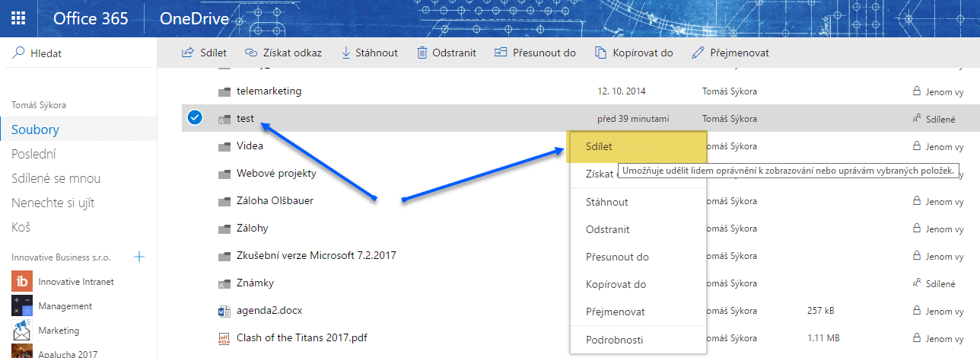Choose Podrobnosti in the context menu
The width and height of the screenshot is (980, 358).
pyautogui.click(x=638, y=339)
